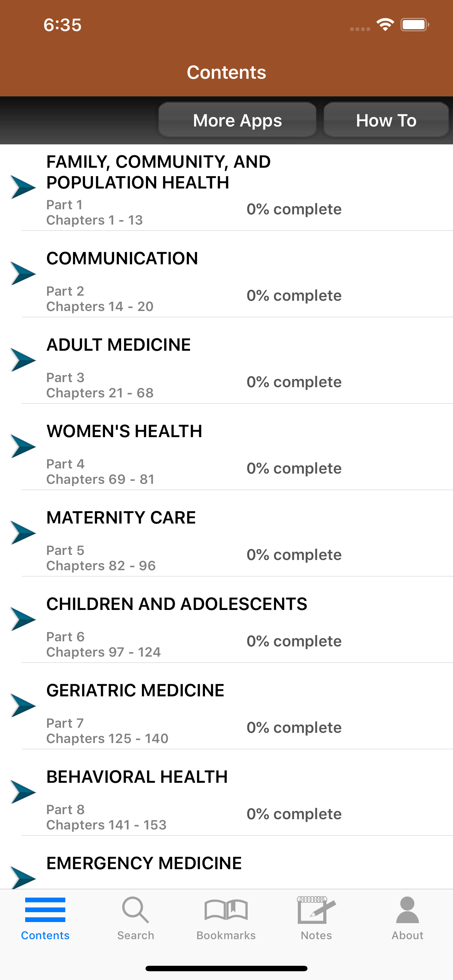Viewport: 453px width, 980px height.
Task: Open the Bookmarks book icon
Action: [x=226, y=910]
